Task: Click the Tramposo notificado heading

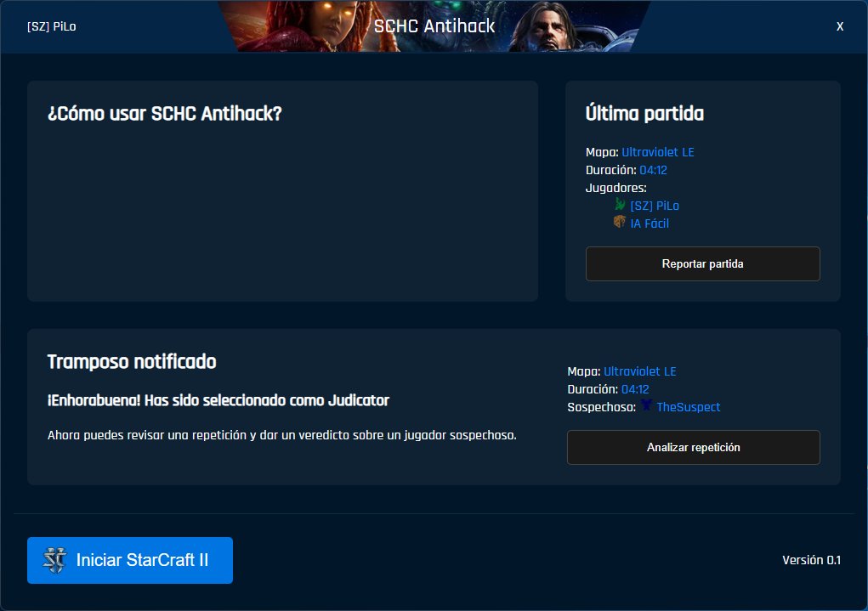Action: 132,361
